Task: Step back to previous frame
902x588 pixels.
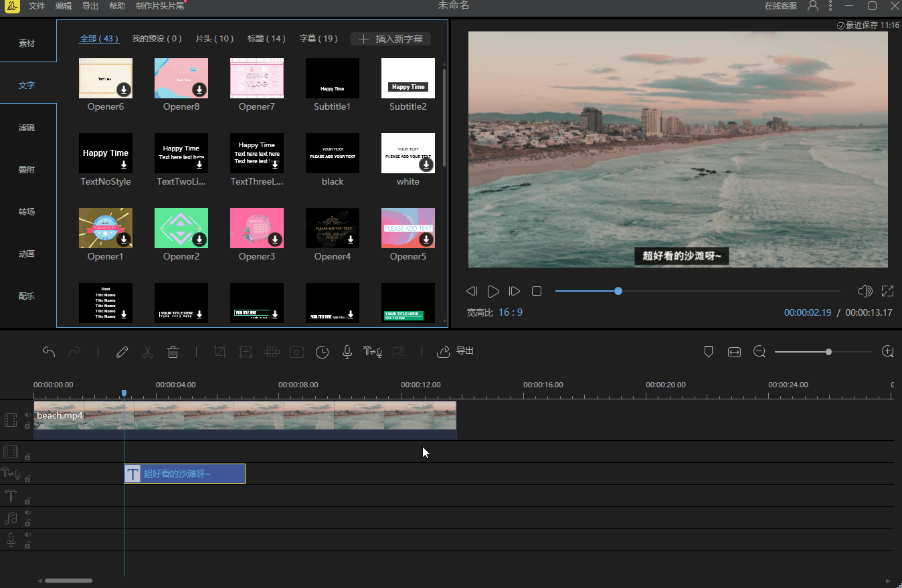Action: pos(472,291)
